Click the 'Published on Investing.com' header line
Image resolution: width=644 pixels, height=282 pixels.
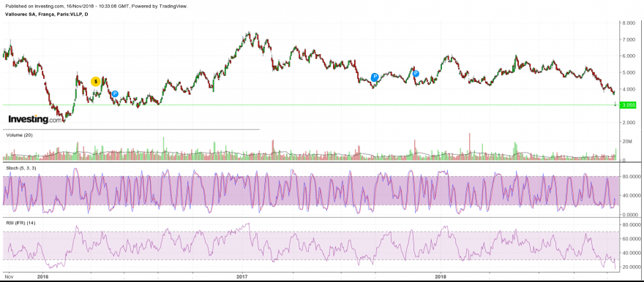tap(96, 7)
